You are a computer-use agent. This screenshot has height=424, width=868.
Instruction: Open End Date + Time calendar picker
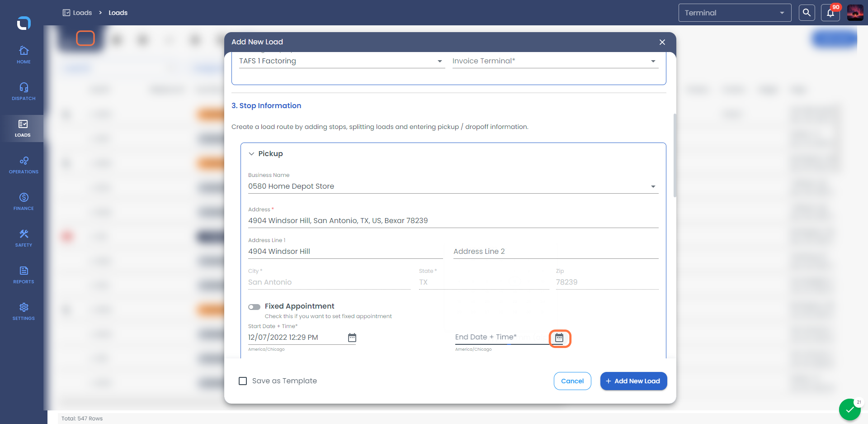559,338
